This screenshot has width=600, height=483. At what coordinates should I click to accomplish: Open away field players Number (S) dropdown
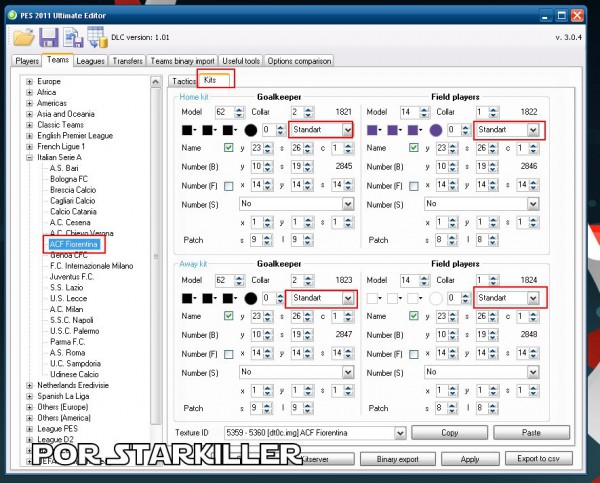click(533, 372)
